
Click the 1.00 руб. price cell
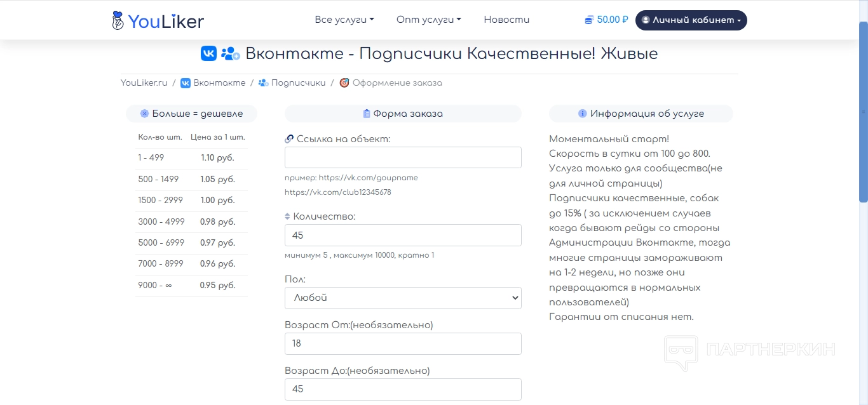click(218, 200)
